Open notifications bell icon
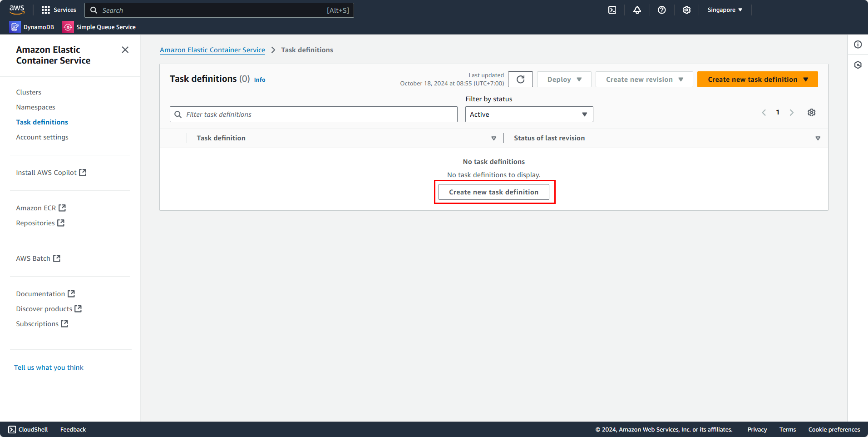The image size is (868, 437). click(637, 10)
